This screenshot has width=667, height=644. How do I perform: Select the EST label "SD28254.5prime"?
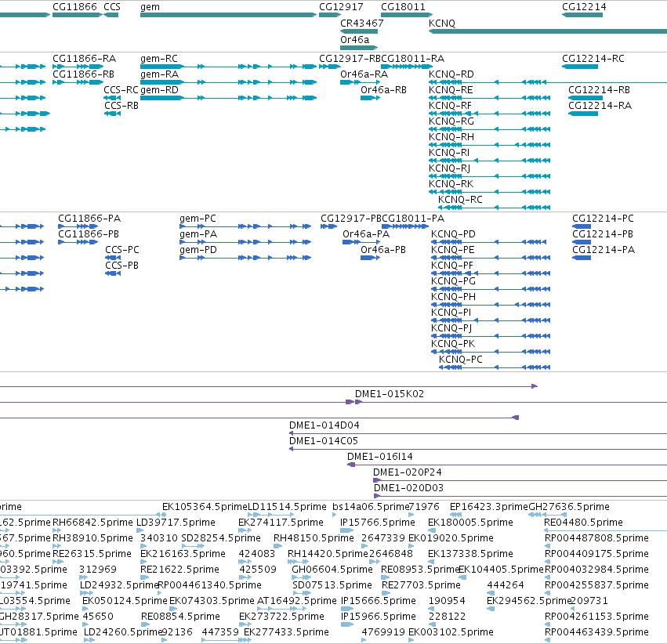221,537
